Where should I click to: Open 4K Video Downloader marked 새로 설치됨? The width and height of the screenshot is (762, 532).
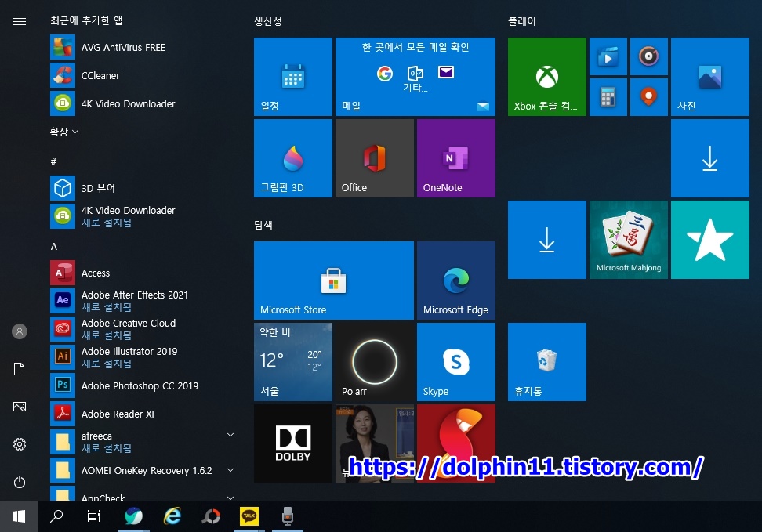point(141,216)
